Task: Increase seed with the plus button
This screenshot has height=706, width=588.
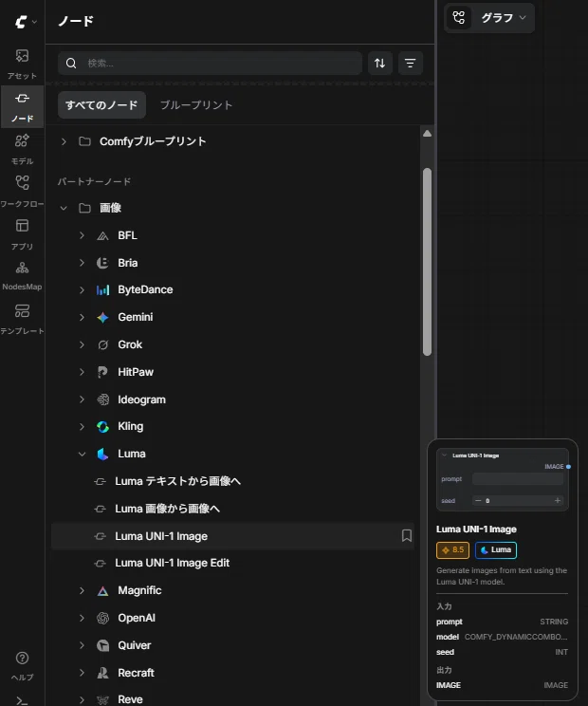Action: (558, 500)
